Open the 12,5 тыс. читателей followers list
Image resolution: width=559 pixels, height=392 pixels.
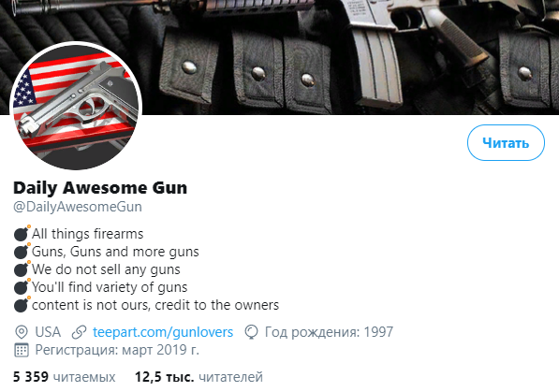[x=199, y=377]
